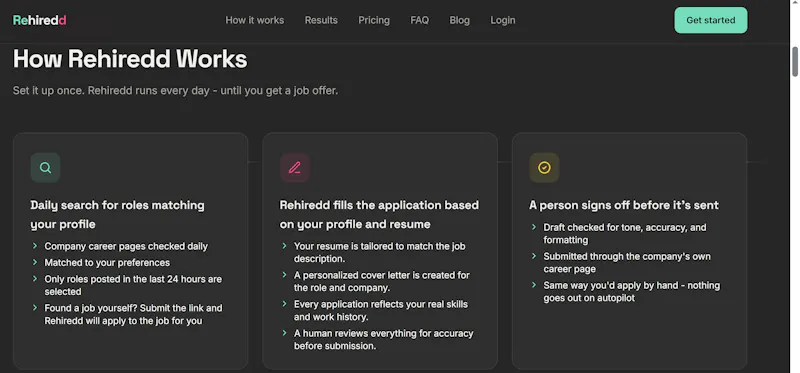The height and width of the screenshot is (373, 800).
Task: Click the yellow checkmark circle icon
Action: [544, 168]
